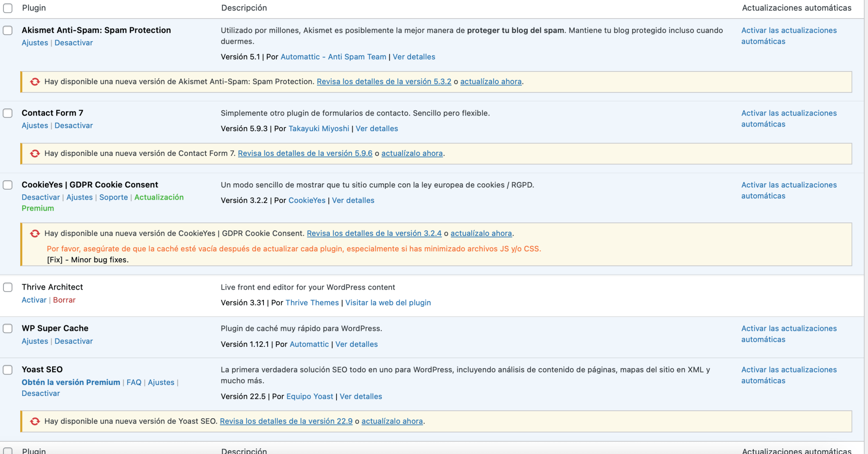Viewport: 868px width, 454px height.
Task: Update CookieYes now
Action: coord(481,233)
